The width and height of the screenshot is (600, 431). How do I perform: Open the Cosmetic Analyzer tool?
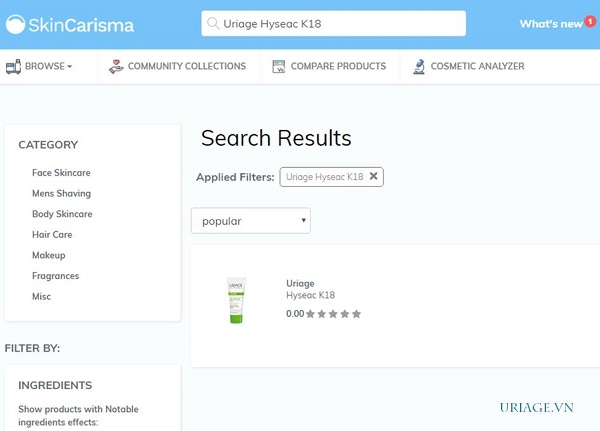tap(478, 67)
